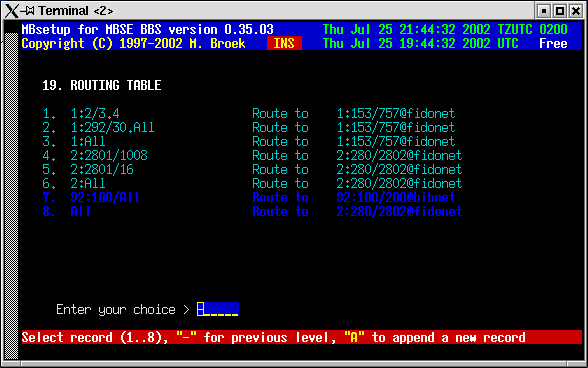Screen dimensions: 588x368
Task: Click 'MBsetup for MBSE BBS version 0.35.03' header
Action: (x=147, y=29)
